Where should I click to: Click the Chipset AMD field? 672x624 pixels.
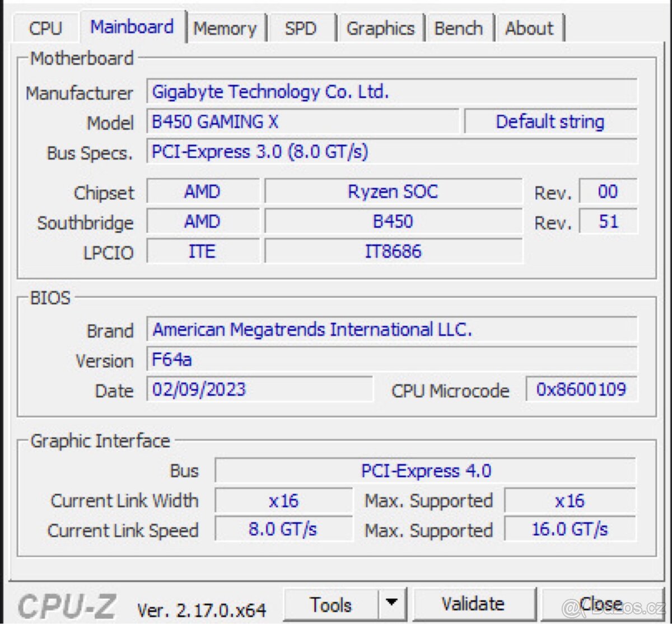pyautogui.click(x=203, y=192)
